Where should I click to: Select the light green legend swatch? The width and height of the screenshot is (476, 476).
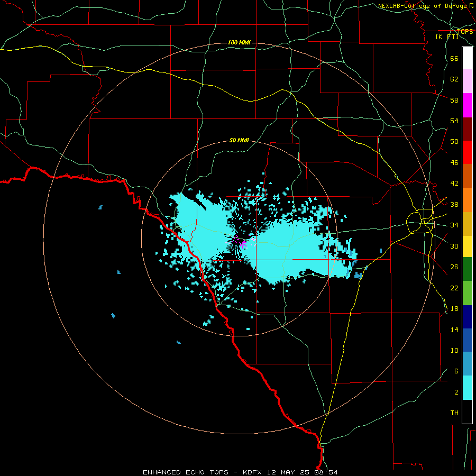[467, 293]
